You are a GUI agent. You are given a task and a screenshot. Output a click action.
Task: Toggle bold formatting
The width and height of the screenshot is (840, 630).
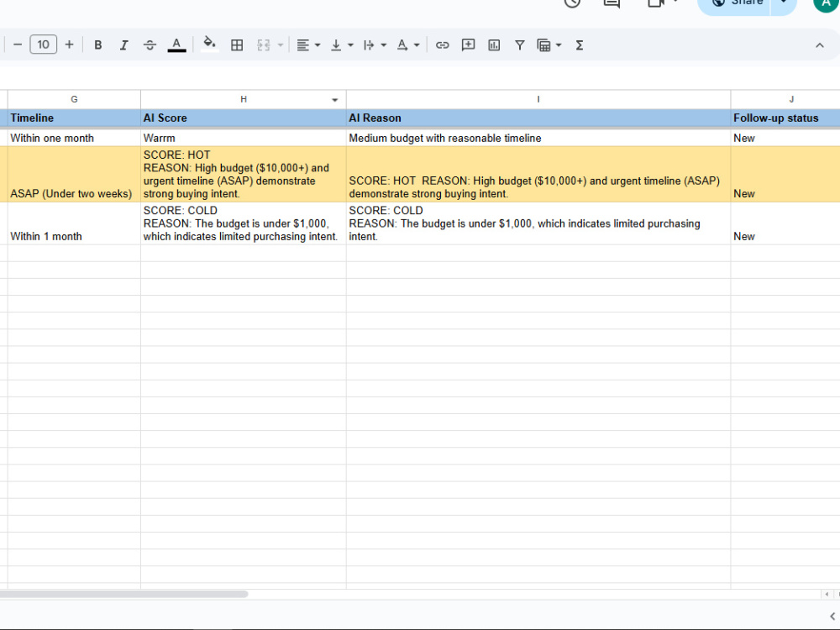click(98, 45)
